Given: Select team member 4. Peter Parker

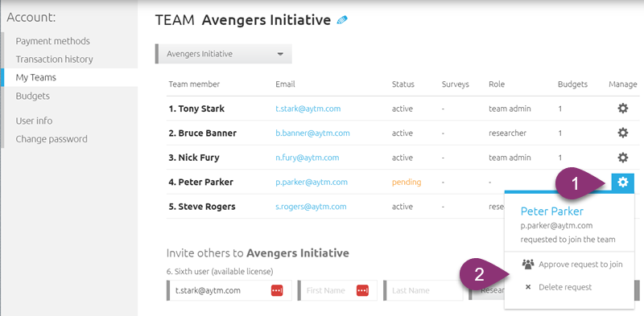Looking at the screenshot, I should click(x=200, y=183).
